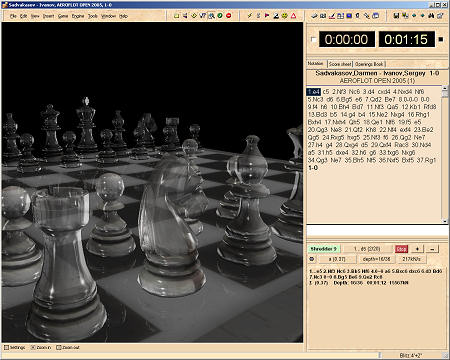Click the notation panel vertical scrollbar
This screenshot has width=450, height=360.
click(445, 154)
